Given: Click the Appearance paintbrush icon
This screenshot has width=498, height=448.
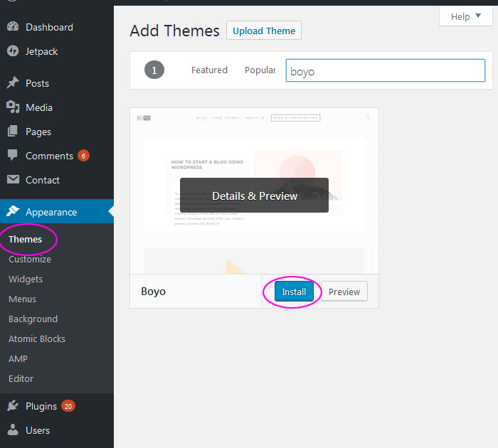Looking at the screenshot, I should point(13,211).
